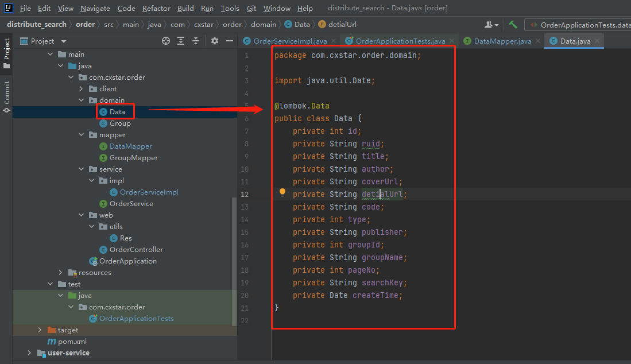This screenshot has width=631, height=364.
Task: Open the Git menu
Action: (251, 8)
